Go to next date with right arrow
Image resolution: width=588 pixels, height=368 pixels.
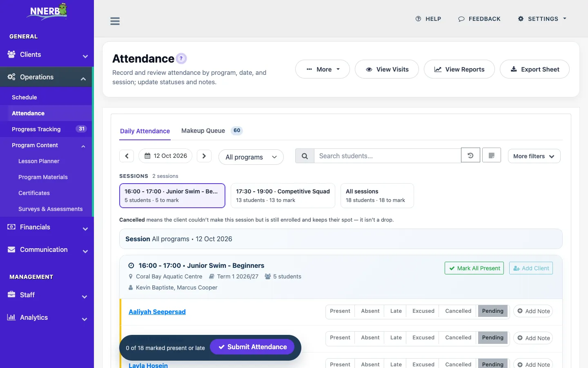(204, 156)
